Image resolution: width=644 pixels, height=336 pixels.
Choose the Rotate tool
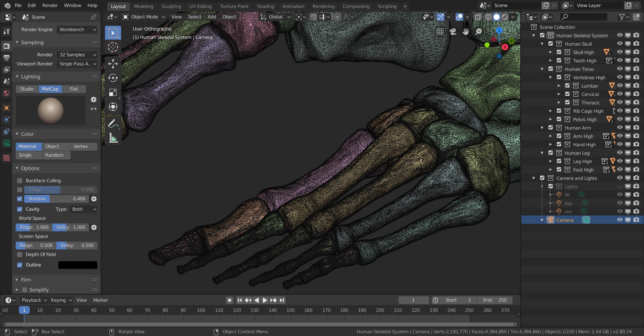click(113, 78)
